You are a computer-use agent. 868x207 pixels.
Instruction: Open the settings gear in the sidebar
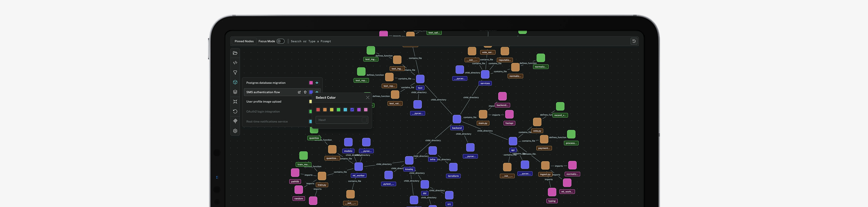tap(235, 131)
